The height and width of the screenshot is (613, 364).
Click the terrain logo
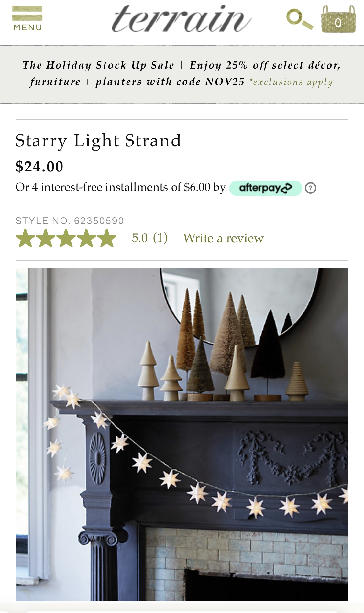point(182,18)
